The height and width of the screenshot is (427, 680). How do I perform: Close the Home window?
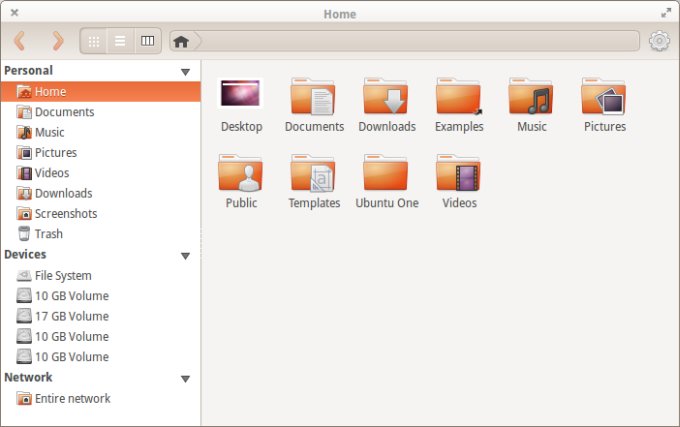point(14,13)
